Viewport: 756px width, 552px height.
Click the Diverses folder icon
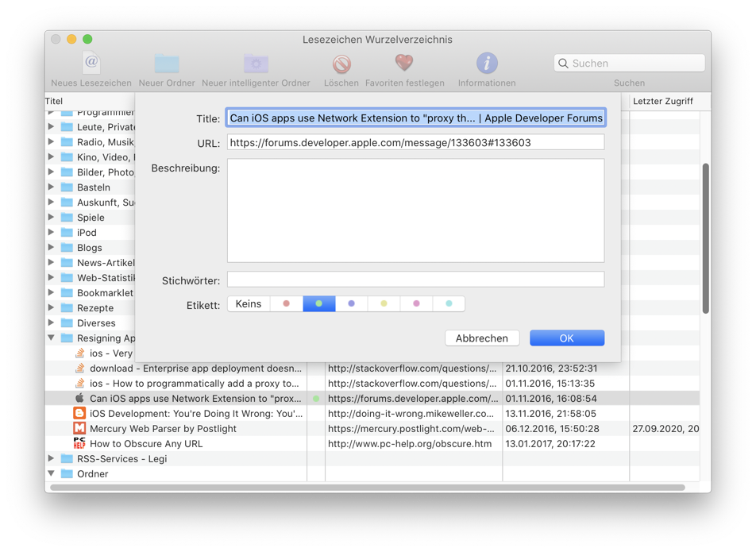tap(67, 322)
